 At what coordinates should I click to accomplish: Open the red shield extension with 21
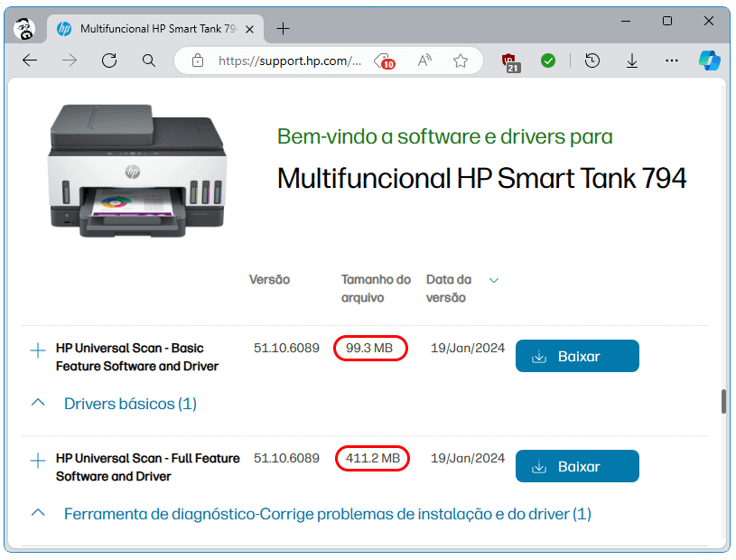(x=510, y=62)
